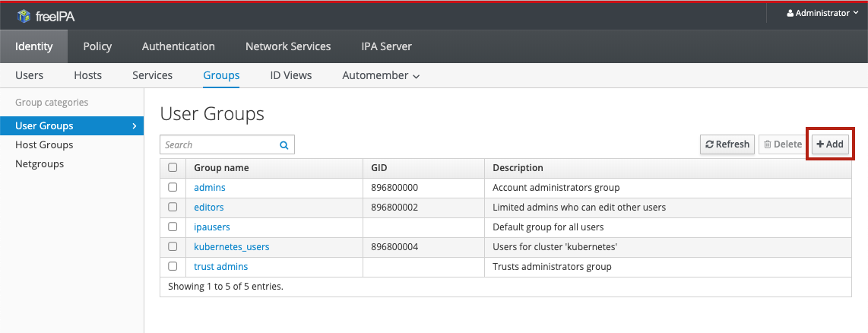Image resolution: width=868 pixels, height=333 pixels.
Task: Click the User Groups sidebar chevron
Action: (x=135, y=126)
